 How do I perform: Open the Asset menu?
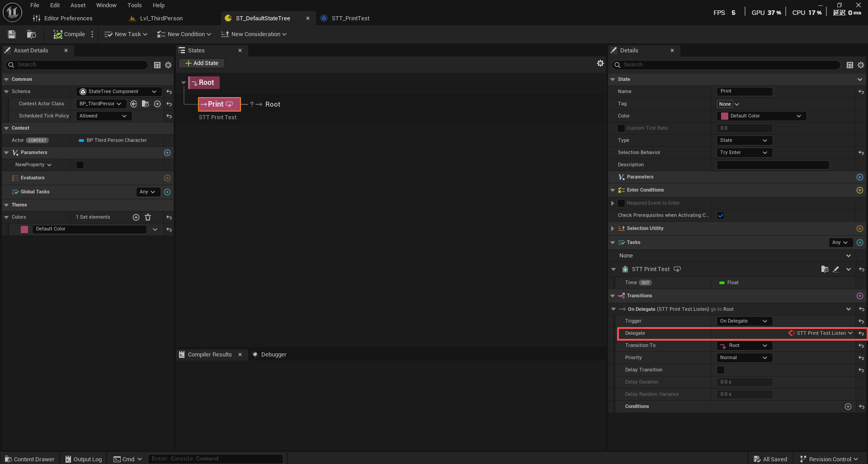pyautogui.click(x=78, y=5)
